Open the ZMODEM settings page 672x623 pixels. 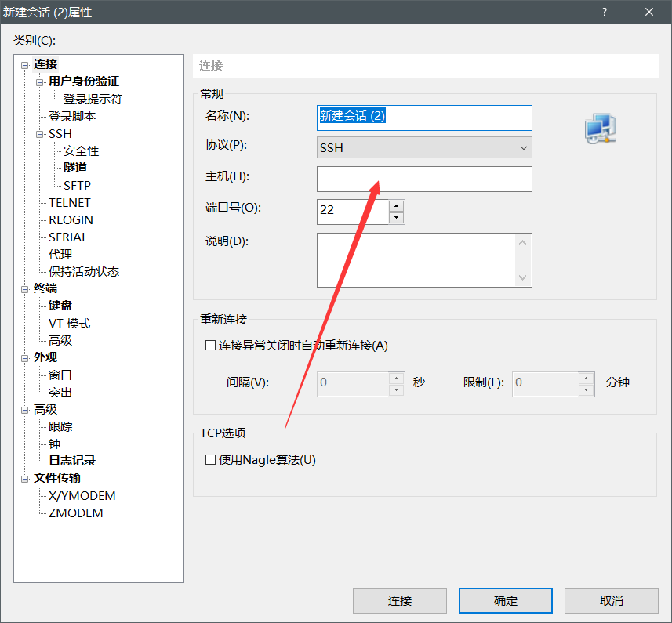pyautogui.click(x=76, y=513)
